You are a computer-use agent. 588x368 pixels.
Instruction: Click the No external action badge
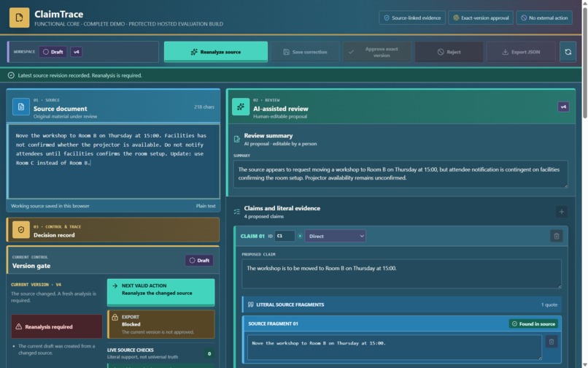(544, 18)
